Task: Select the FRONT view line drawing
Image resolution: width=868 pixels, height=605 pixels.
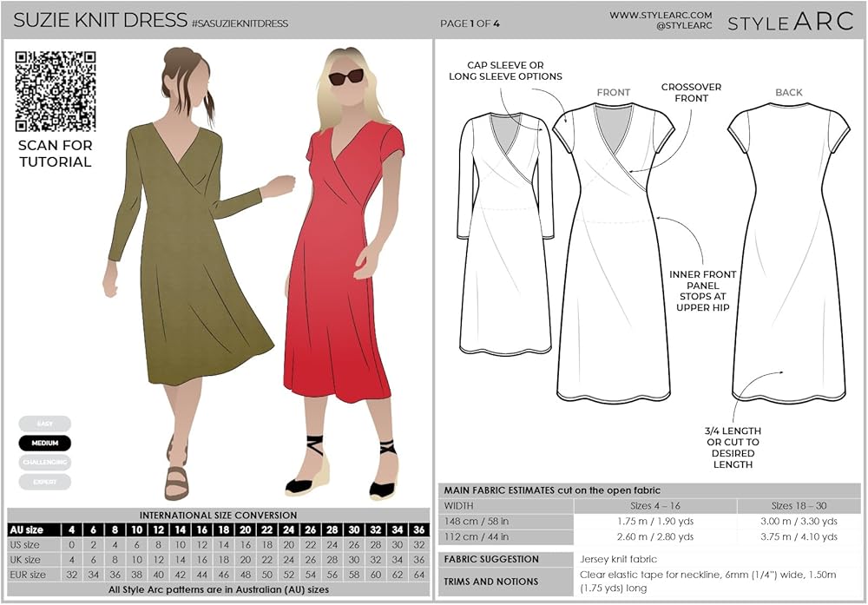Action: (x=614, y=252)
